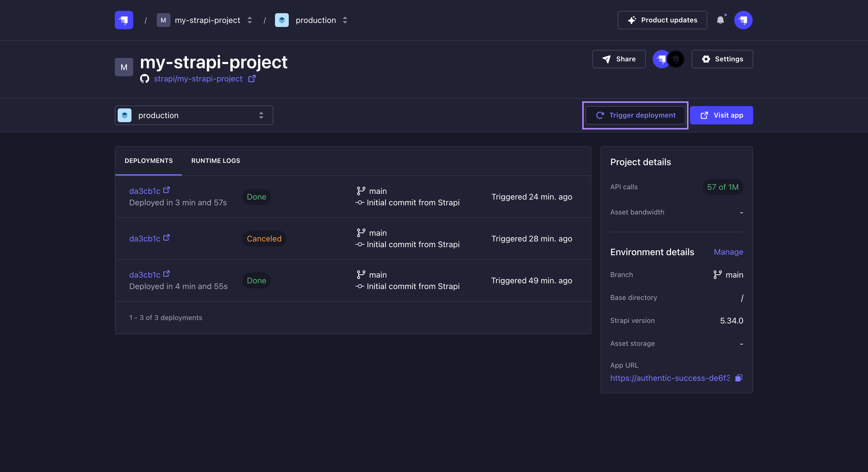Image resolution: width=868 pixels, height=472 pixels.
Task: Click the dark collaborator avatar next to Share
Action: [x=676, y=59]
